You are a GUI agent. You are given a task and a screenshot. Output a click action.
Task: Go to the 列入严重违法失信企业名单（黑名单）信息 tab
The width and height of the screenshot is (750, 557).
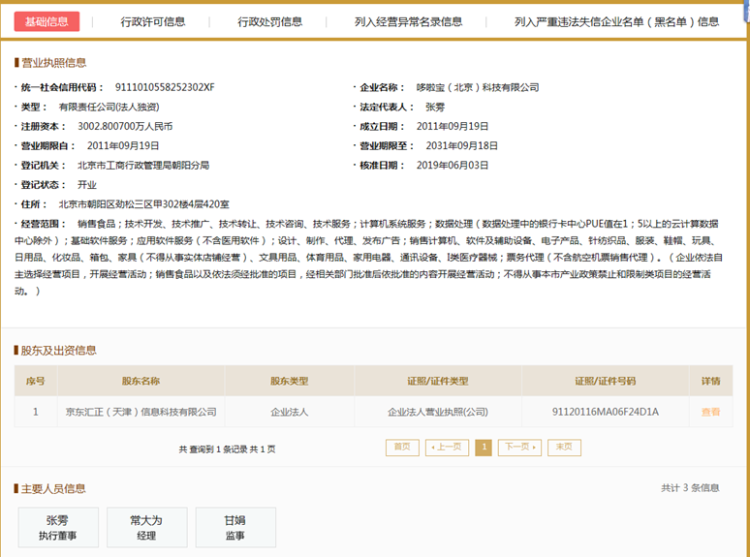[616, 21]
